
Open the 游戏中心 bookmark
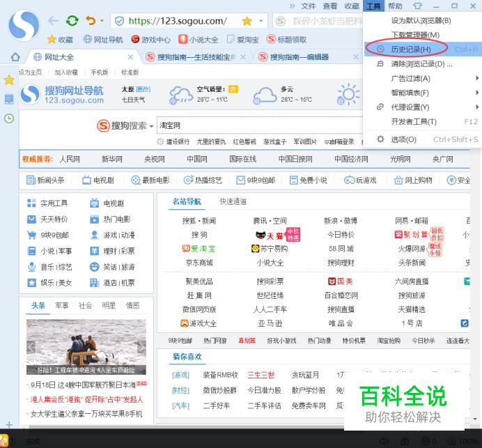click(x=150, y=40)
